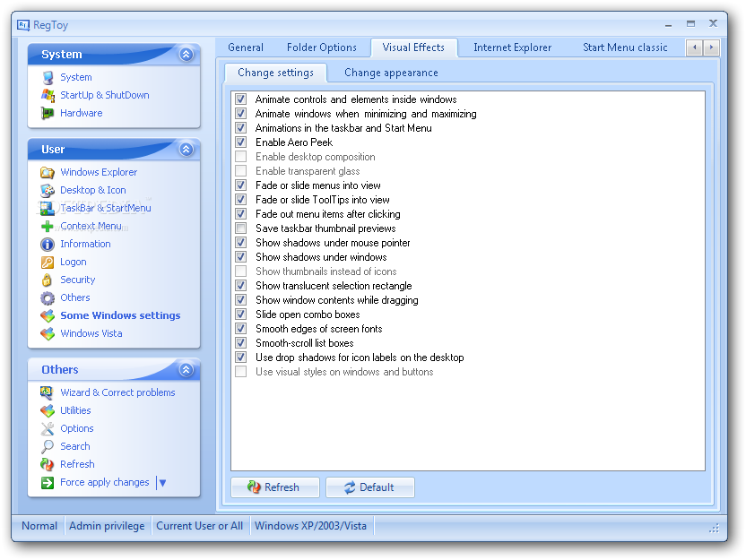Uncheck Smooth edges of screen fonts
746x560 pixels.
tap(241, 329)
